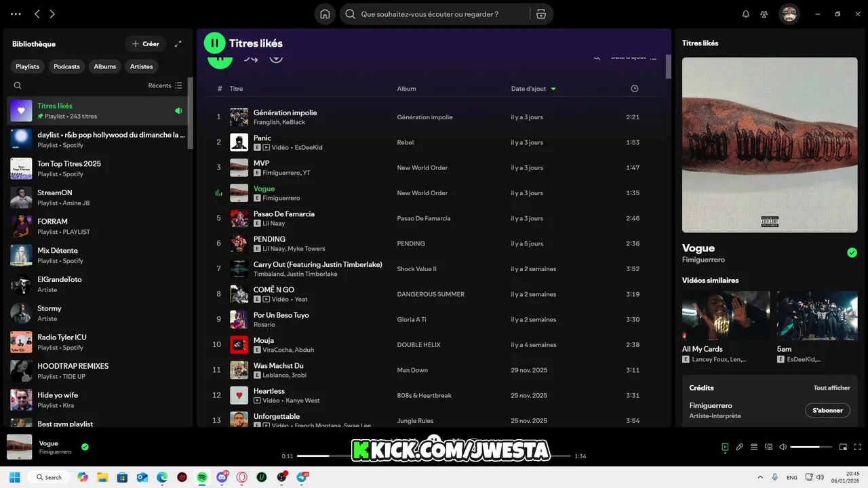
Task: Select the Heartless track by Kanye West
Action: (x=434, y=395)
